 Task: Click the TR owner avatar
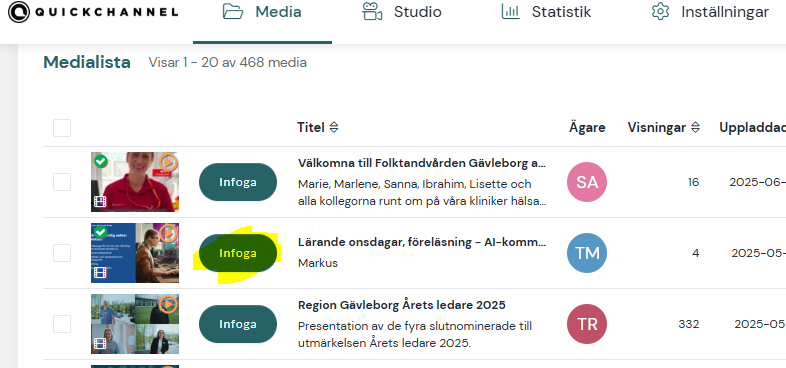[586, 324]
